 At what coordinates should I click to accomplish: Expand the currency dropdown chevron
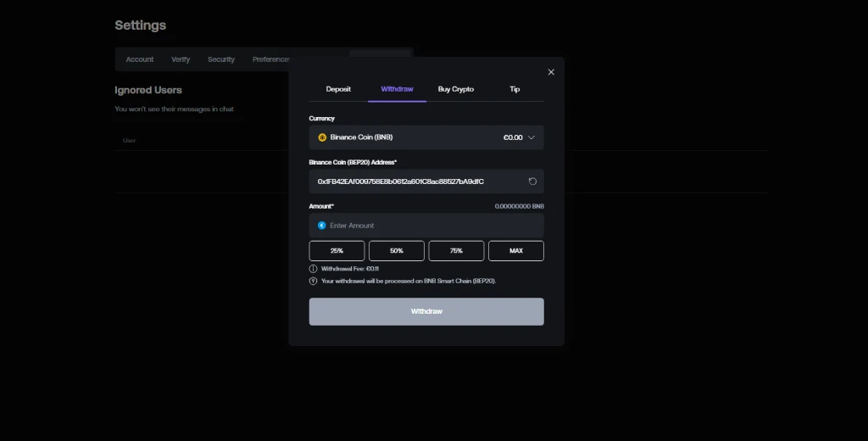pyautogui.click(x=531, y=137)
